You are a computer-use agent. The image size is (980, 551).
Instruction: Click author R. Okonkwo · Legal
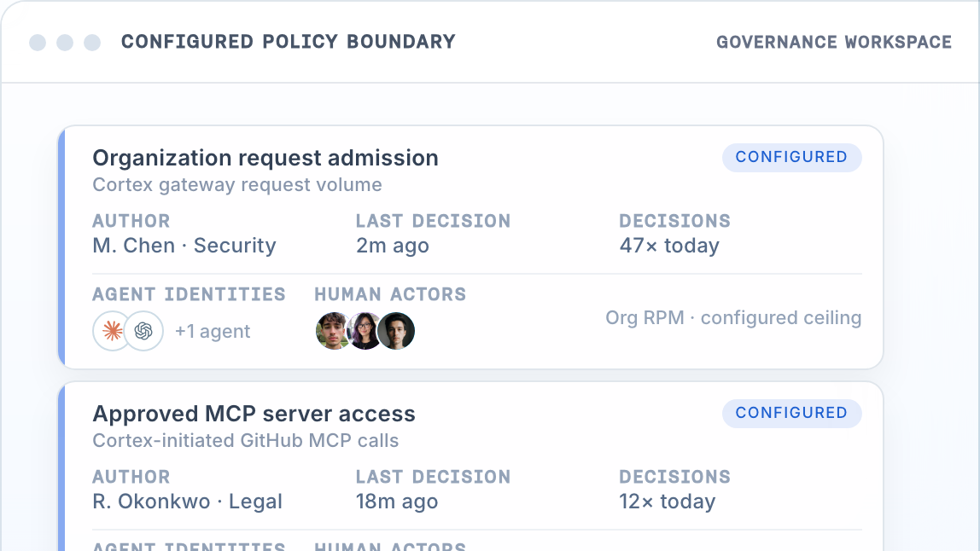pos(188,502)
